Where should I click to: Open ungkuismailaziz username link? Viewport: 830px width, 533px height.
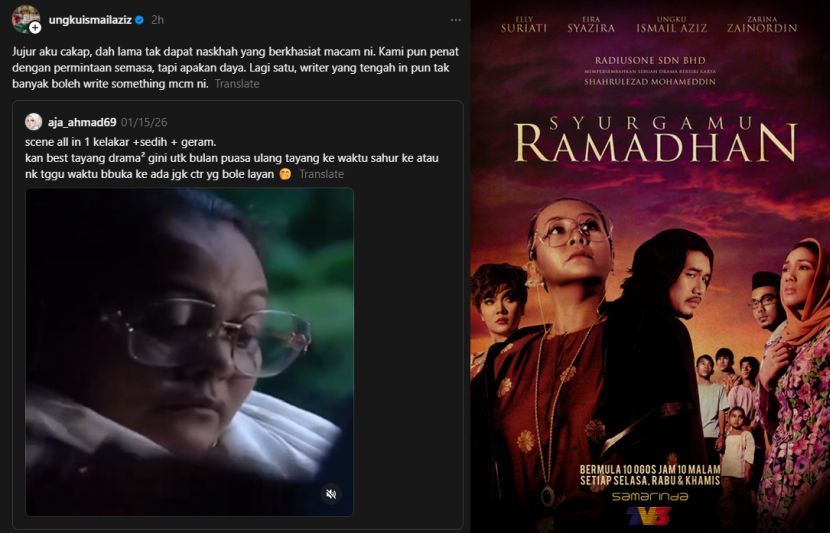coord(90,20)
